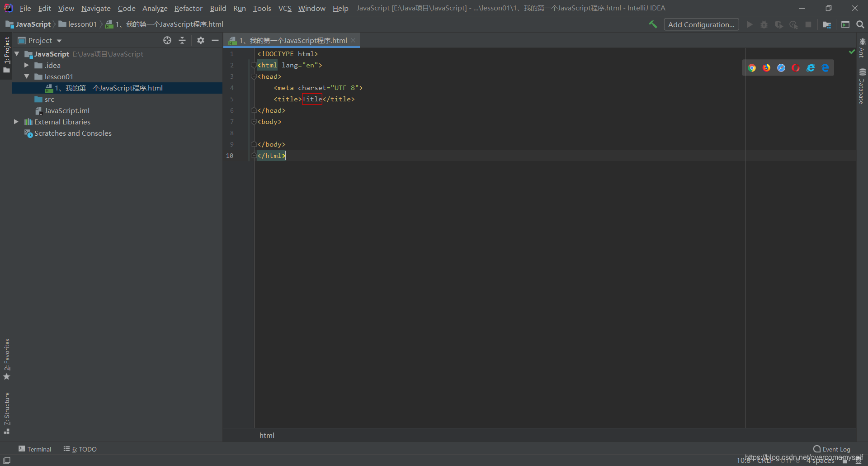Open the Ant tool window
This screenshot has width=868, height=466.
pos(862,48)
